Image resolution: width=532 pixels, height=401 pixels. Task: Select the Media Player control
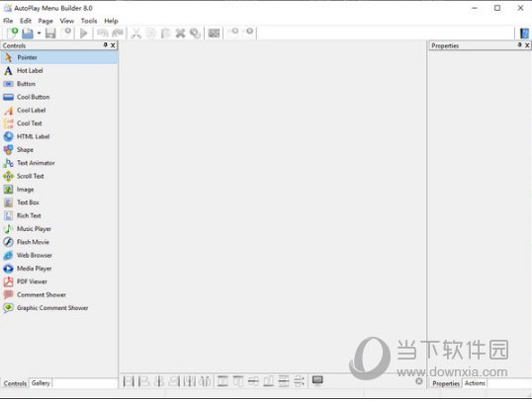point(59,269)
